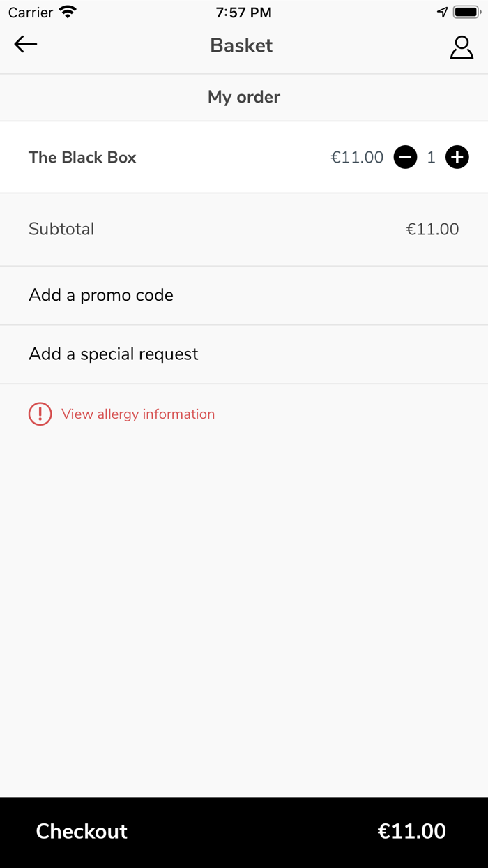Increase The Black Box quantity with plus
488x868 pixels.
[x=457, y=158]
